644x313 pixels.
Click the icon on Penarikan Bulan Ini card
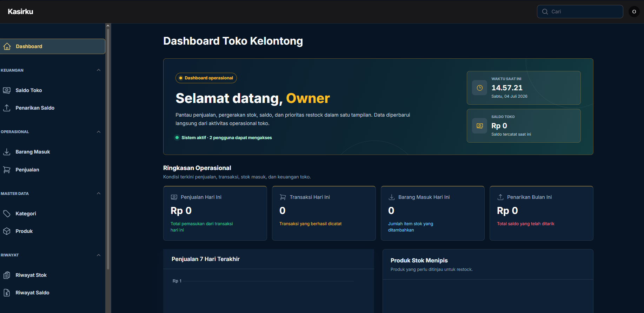tap(500, 197)
